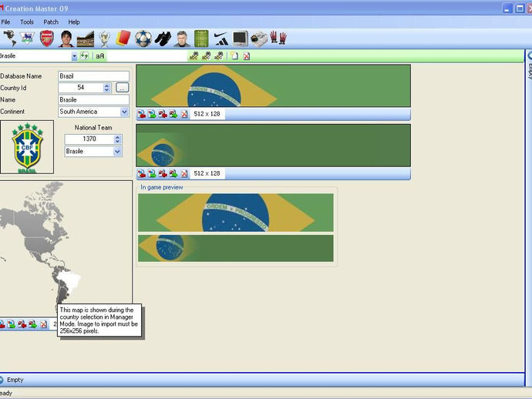Viewport: 532px width, 399px height.
Task: Click the first binoculars abc search icon
Action: [x=194, y=56]
